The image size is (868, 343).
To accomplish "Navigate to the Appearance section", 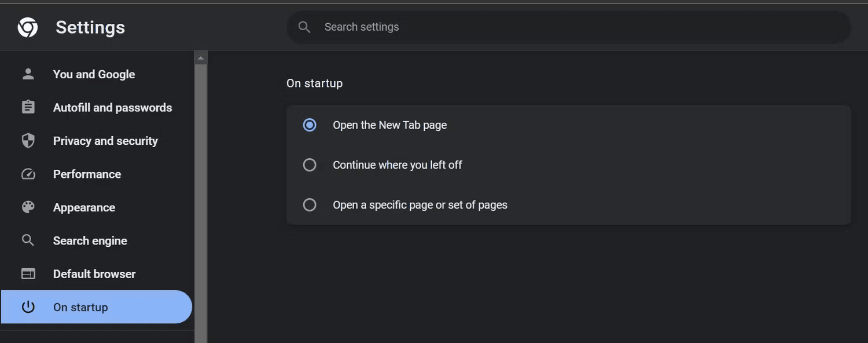I will 84,207.
